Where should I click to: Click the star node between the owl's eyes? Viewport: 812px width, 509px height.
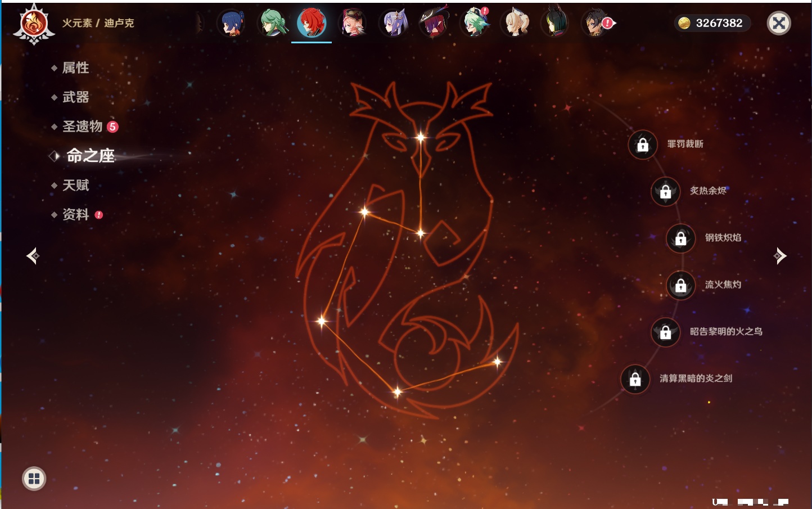421,137
